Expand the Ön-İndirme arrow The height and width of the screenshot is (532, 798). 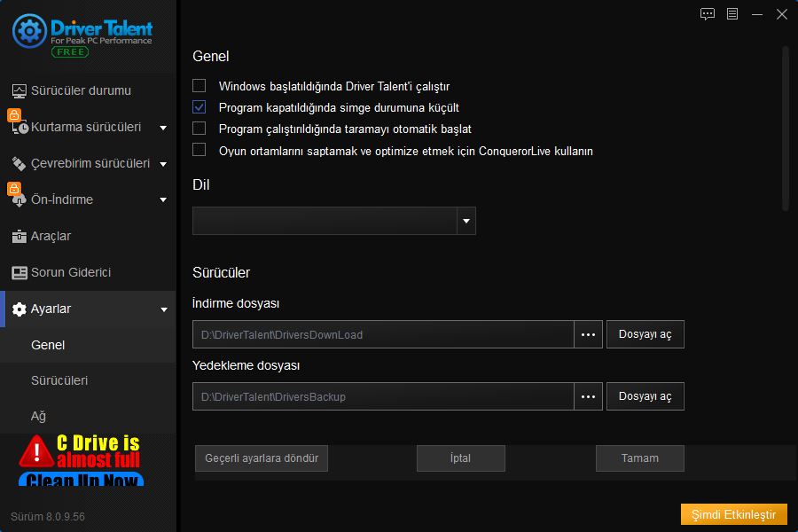(x=163, y=200)
